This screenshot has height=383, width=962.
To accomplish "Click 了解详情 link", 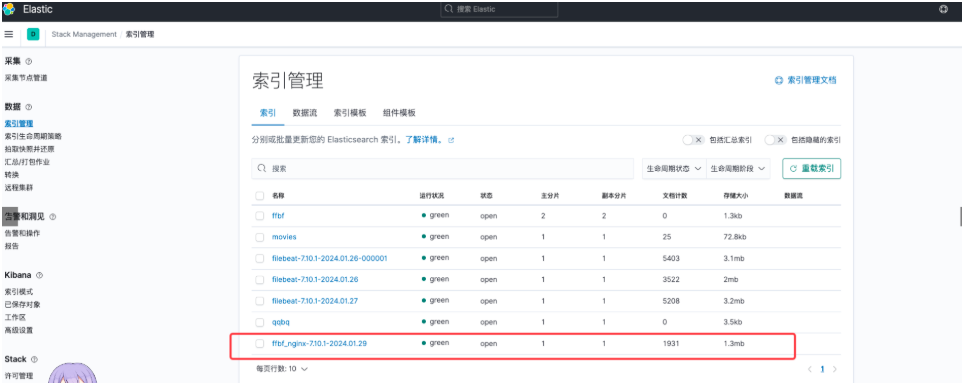I will 424,140.
